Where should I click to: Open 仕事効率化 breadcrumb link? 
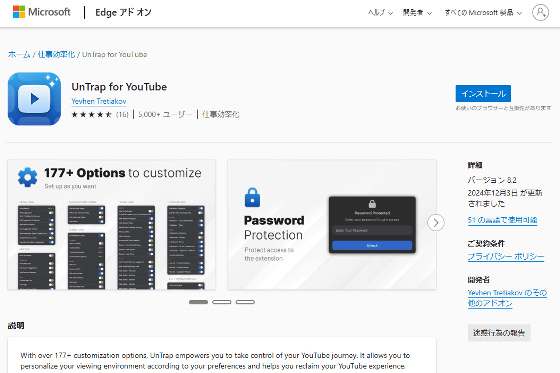point(56,54)
